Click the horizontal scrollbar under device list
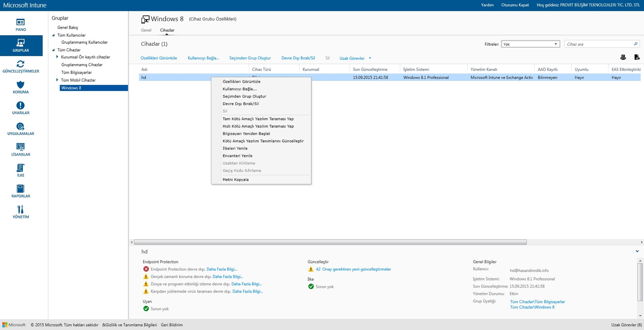The width and height of the screenshot is (644, 330). click(x=330, y=242)
